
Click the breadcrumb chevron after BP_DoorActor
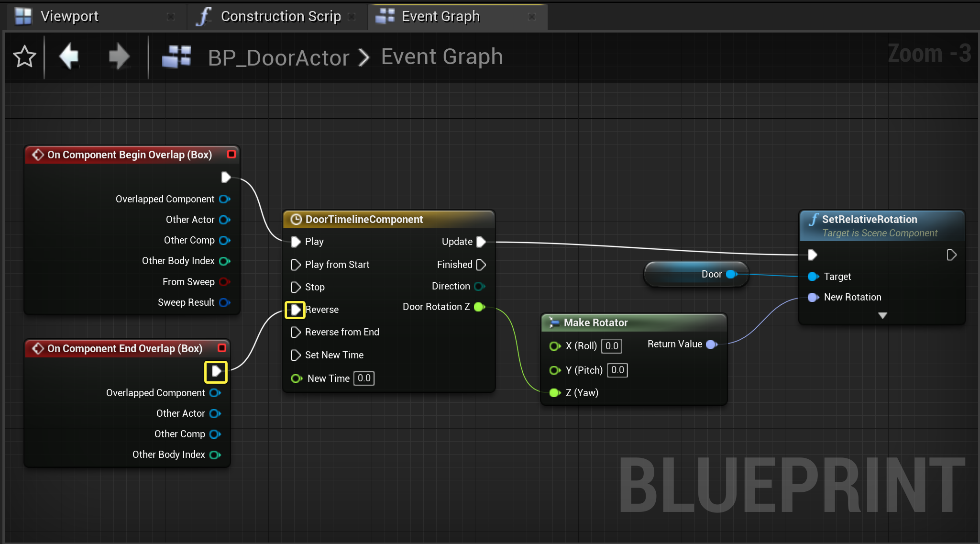point(364,57)
